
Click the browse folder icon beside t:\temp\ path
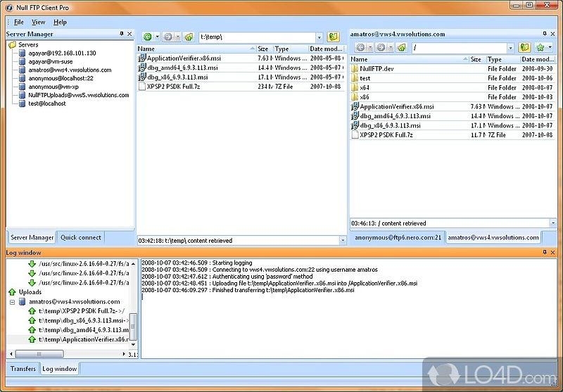click(x=334, y=37)
